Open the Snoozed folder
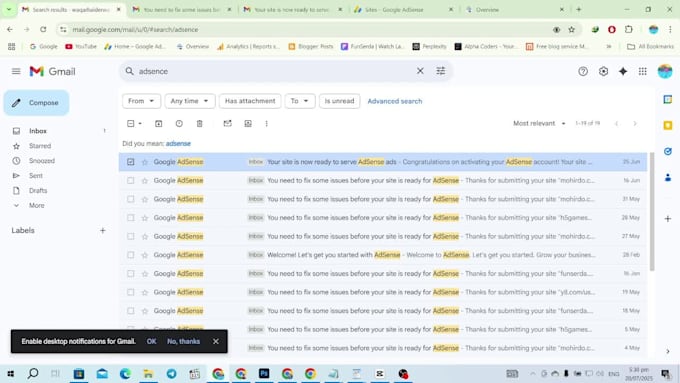680x383 pixels. (42, 161)
